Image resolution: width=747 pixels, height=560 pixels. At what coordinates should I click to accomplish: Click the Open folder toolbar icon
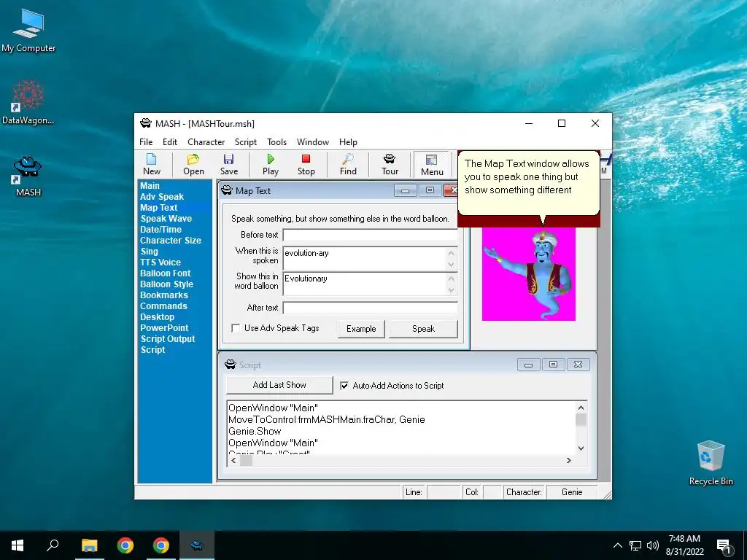[193, 164]
